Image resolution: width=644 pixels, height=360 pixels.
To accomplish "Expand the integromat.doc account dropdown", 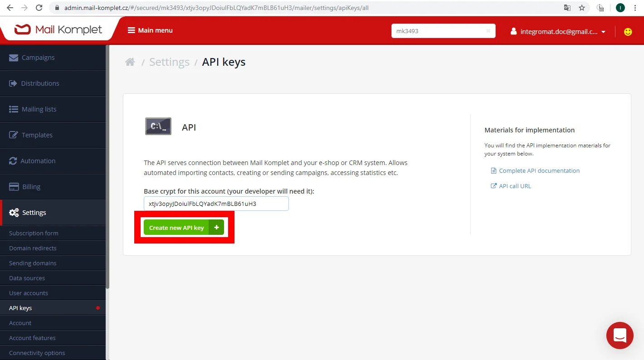I will [603, 32].
